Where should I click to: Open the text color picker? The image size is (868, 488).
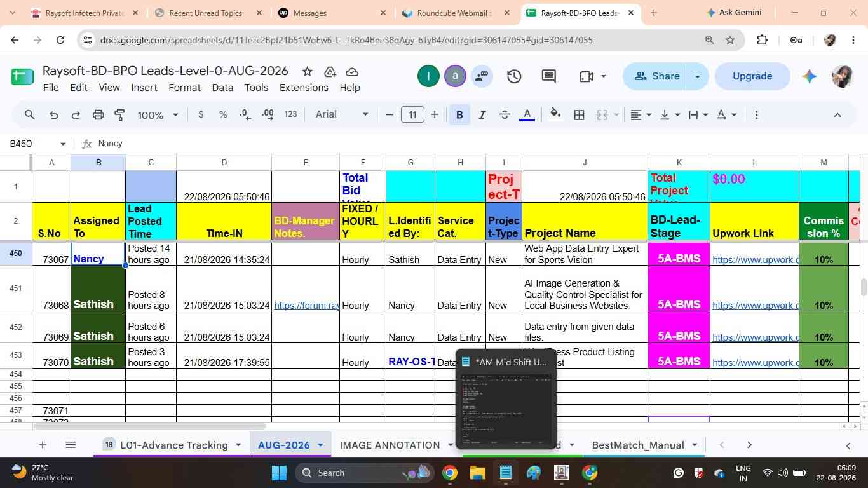(526, 115)
